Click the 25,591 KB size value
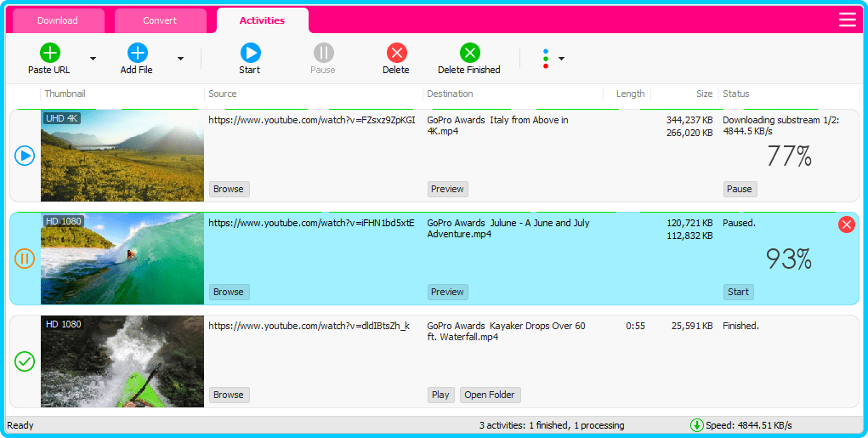This screenshot has height=438, width=868. tap(692, 326)
